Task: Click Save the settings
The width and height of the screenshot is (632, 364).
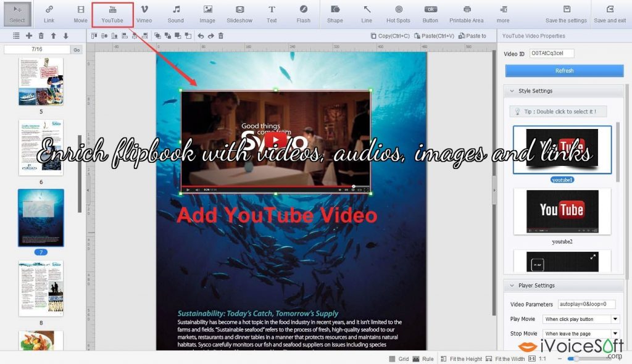Action: (x=567, y=14)
